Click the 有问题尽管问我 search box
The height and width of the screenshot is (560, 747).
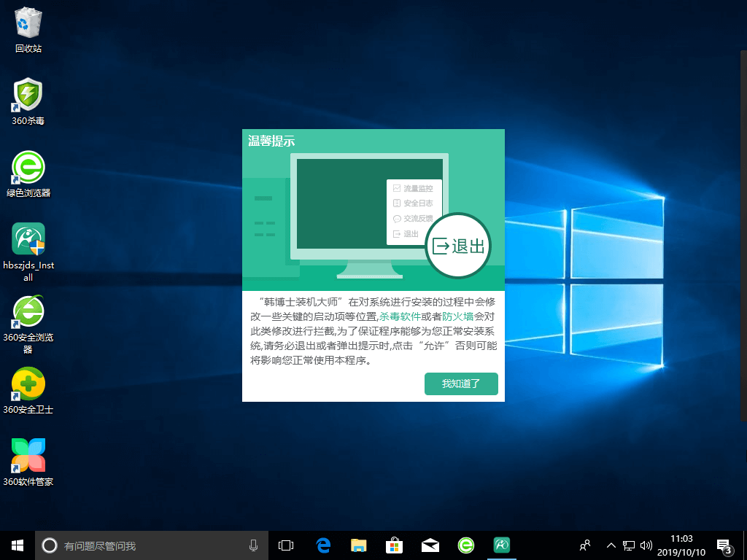click(x=146, y=545)
